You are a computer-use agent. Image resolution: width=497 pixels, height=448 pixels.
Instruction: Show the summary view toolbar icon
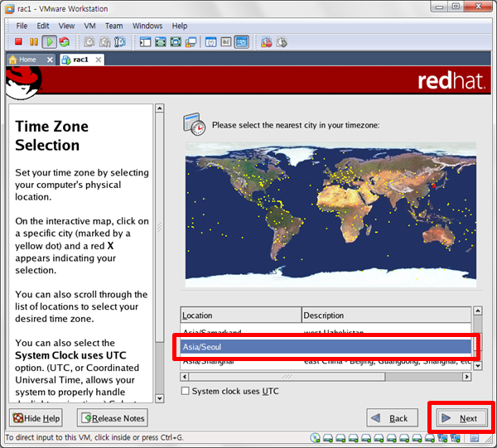point(210,42)
